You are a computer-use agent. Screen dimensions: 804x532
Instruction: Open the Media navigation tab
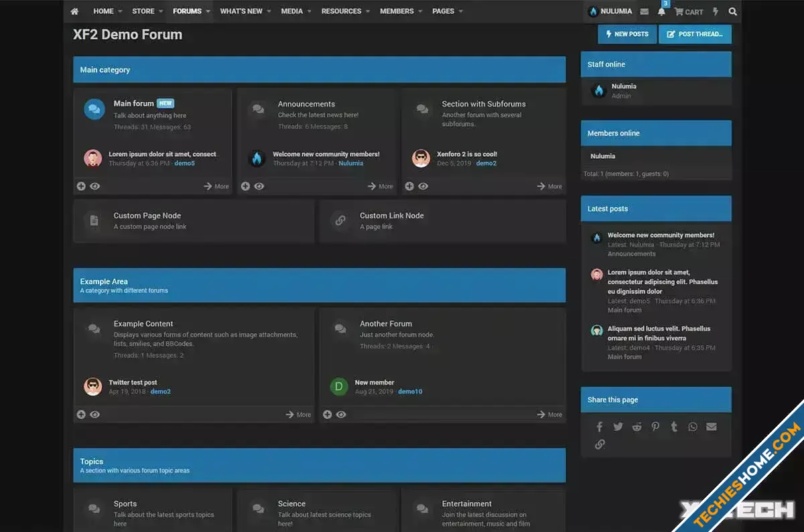tap(291, 11)
